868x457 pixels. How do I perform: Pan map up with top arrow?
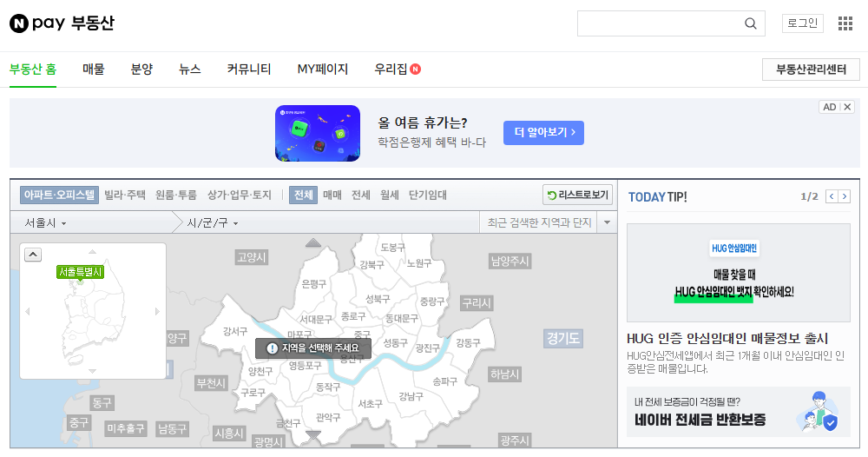[x=313, y=242]
